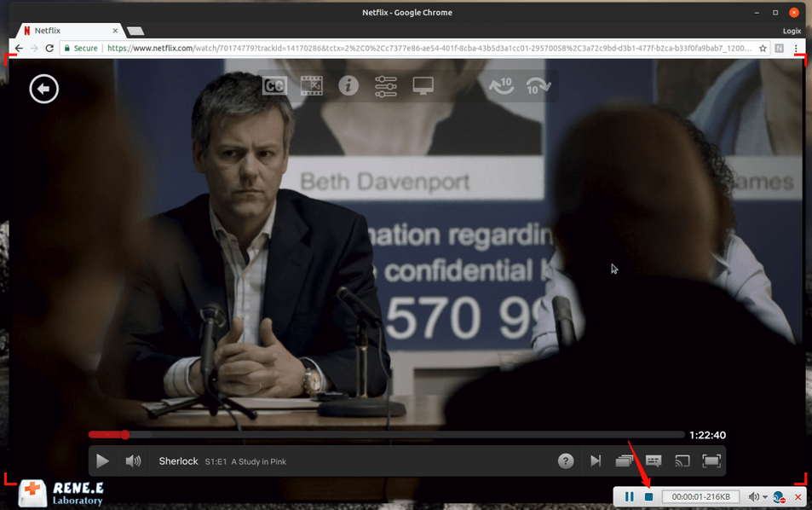Rewind 10 seconds
The height and width of the screenshot is (510, 812).
[501, 85]
